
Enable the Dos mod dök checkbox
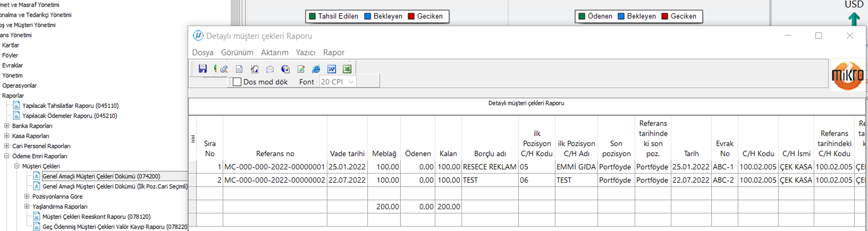point(237,82)
